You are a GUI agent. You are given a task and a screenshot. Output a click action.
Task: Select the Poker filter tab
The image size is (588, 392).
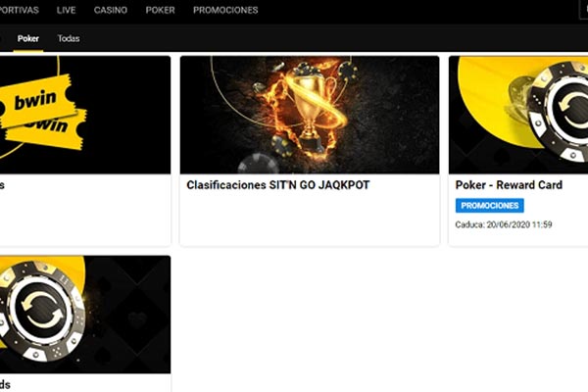[28, 38]
